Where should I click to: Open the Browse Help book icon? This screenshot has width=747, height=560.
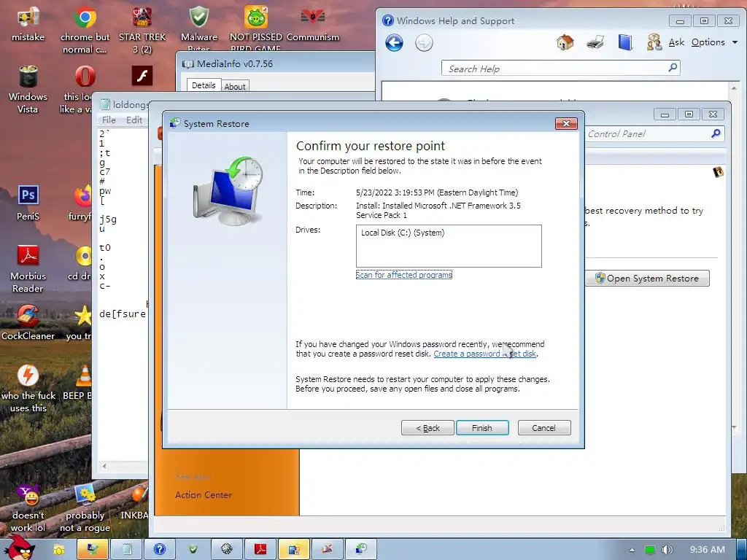(x=624, y=42)
